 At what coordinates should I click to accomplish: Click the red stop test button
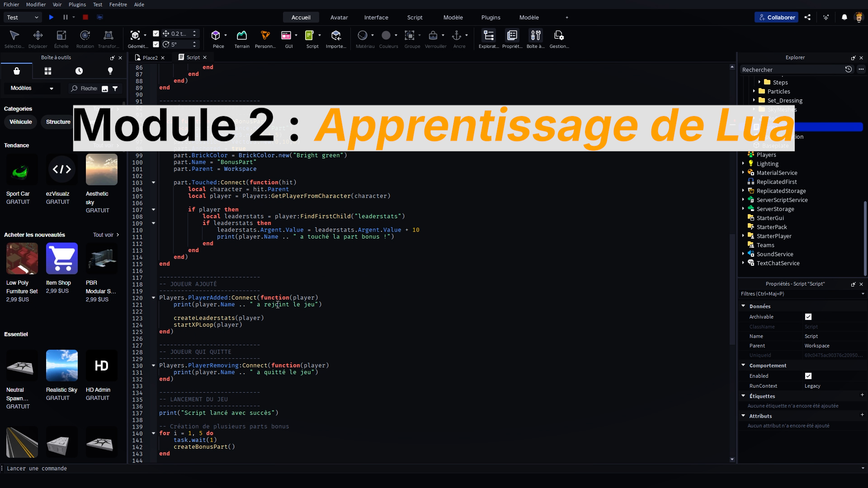85,17
